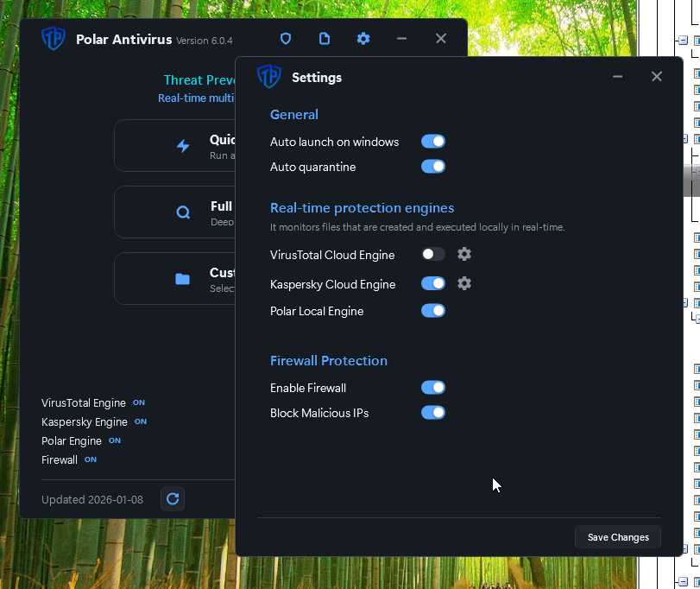Click the Save Changes button
Viewport: 700px width, 589px height.
618,537
